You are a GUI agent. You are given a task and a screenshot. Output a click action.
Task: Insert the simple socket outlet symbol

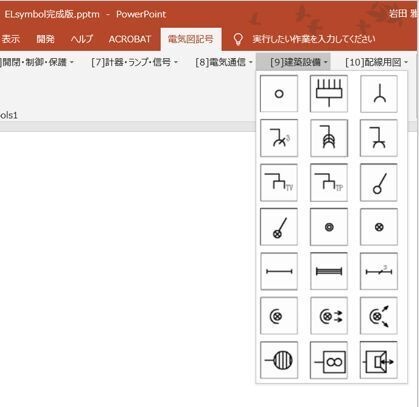(379, 94)
